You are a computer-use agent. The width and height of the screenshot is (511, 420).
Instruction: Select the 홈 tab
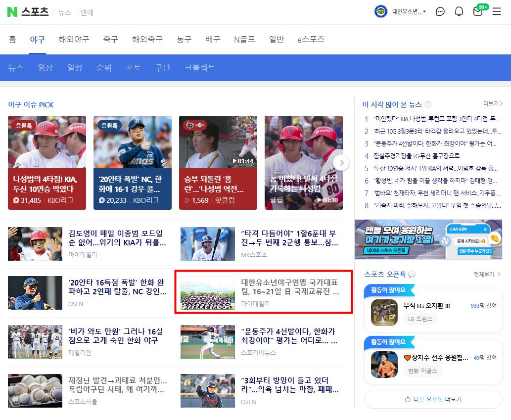point(12,40)
